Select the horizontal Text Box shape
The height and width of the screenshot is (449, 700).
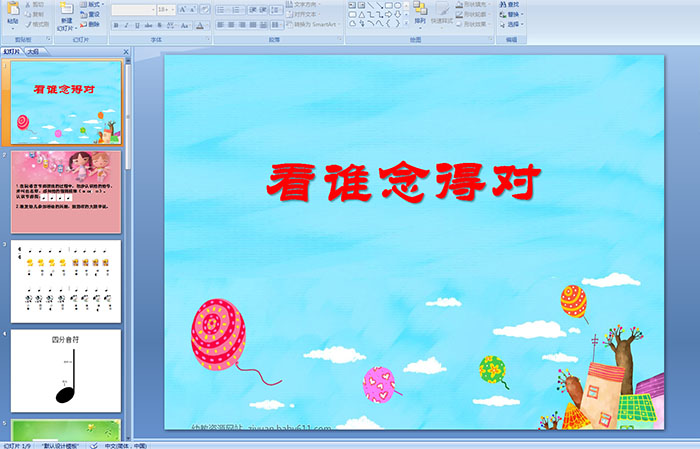pos(352,5)
